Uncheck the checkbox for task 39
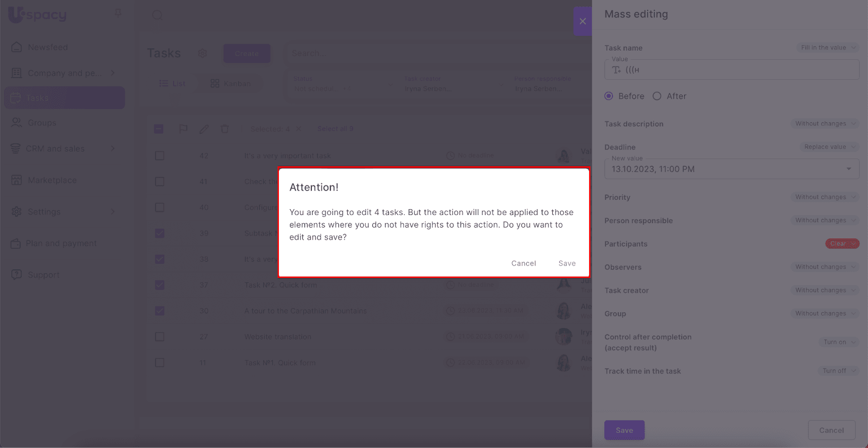This screenshot has height=448, width=868. point(159,234)
